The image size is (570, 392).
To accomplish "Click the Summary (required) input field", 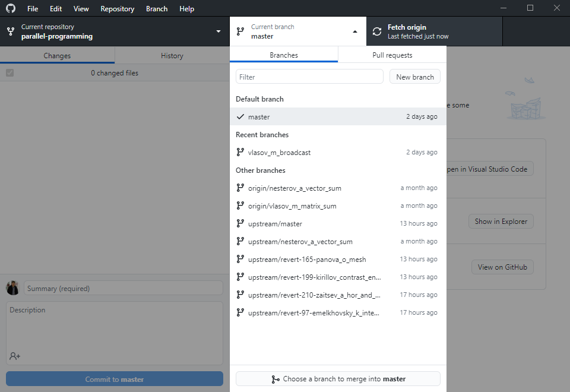I will tap(123, 288).
